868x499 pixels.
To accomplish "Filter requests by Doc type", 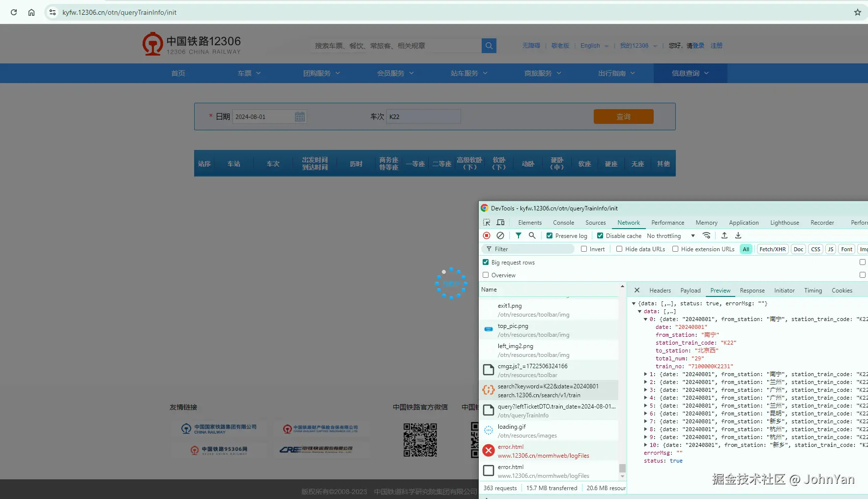I will (x=798, y=249).
